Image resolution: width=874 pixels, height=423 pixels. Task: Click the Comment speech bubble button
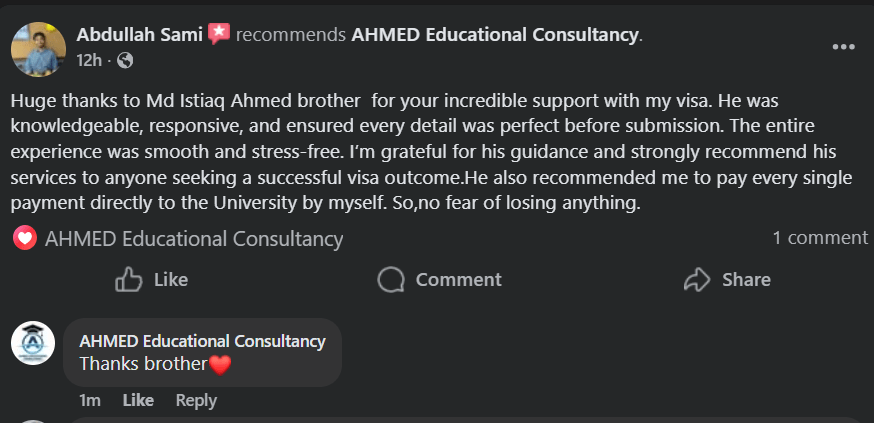440,280
